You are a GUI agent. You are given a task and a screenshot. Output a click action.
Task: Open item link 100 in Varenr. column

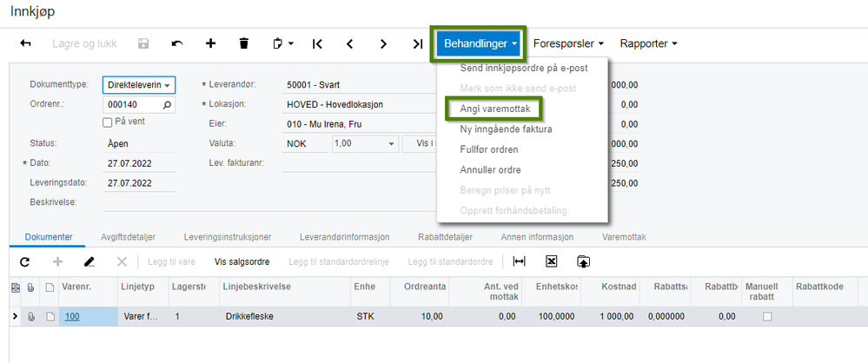[x=72, y=316]
